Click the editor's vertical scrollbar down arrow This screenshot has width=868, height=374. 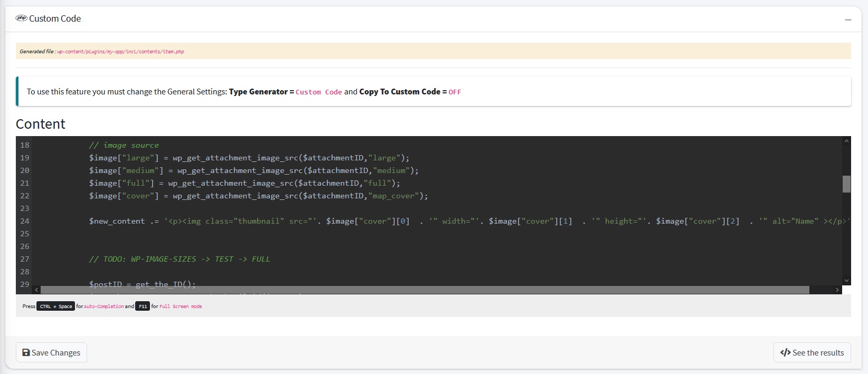tap(846, 281)
